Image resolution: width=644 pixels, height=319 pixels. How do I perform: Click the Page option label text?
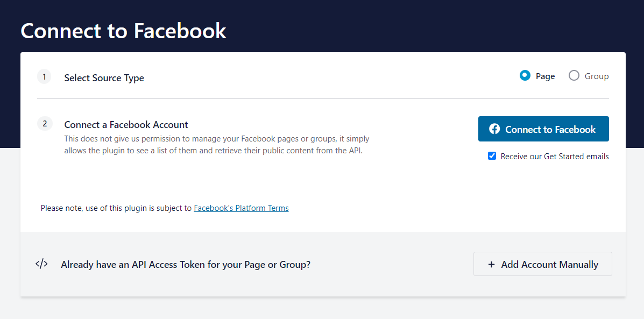(x=545, y=76)
